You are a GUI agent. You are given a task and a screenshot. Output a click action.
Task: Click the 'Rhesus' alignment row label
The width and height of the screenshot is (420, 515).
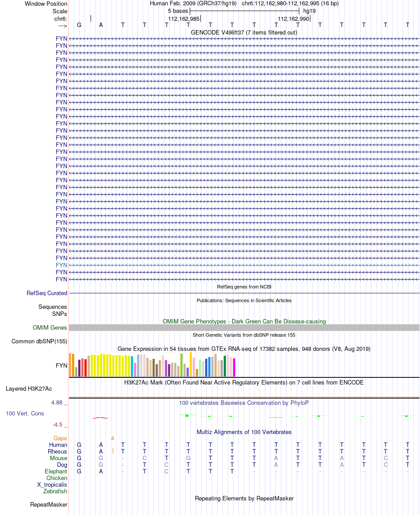coord(57,451)
